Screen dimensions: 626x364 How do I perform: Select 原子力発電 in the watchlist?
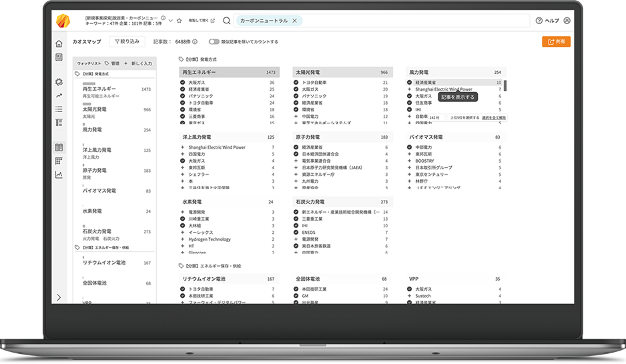point(94,170)
